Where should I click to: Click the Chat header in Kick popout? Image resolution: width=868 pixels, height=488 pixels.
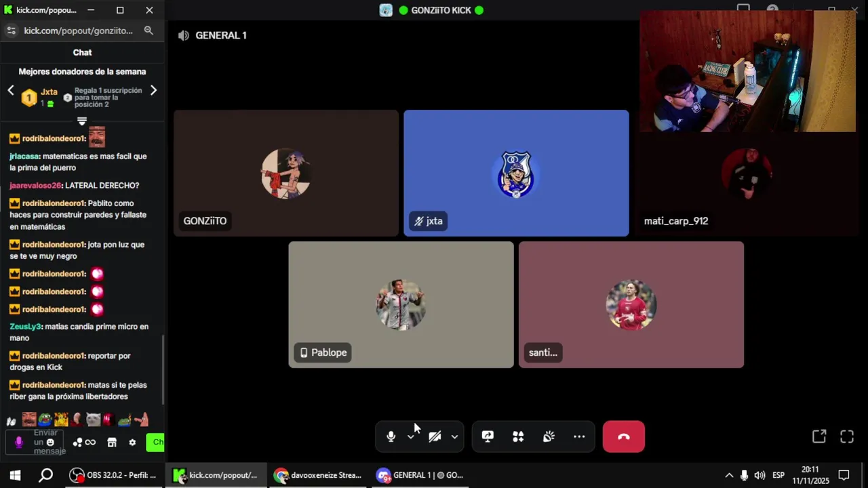click(82, 52)
